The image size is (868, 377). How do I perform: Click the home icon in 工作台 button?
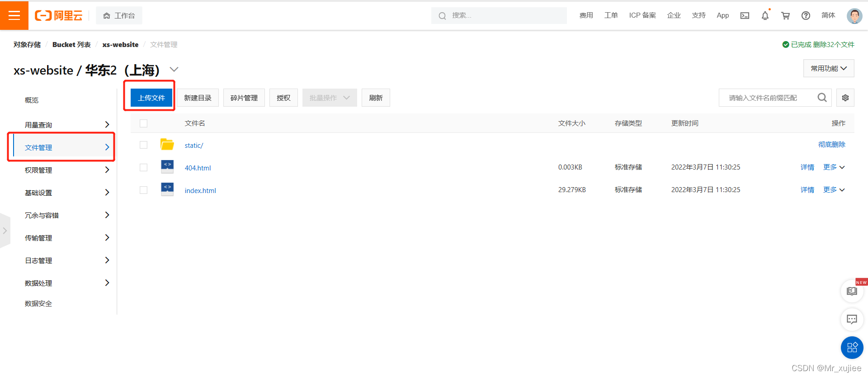click(x=107, y=16)
